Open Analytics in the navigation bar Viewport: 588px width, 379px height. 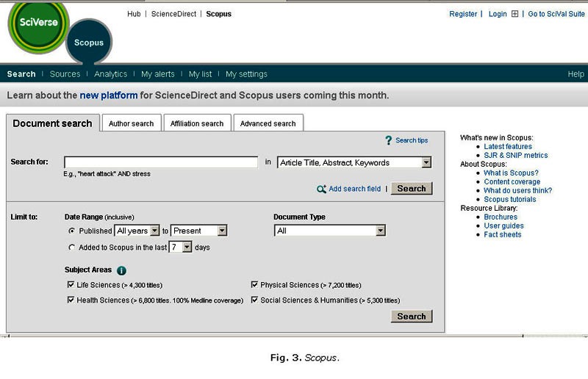(110, 74)
